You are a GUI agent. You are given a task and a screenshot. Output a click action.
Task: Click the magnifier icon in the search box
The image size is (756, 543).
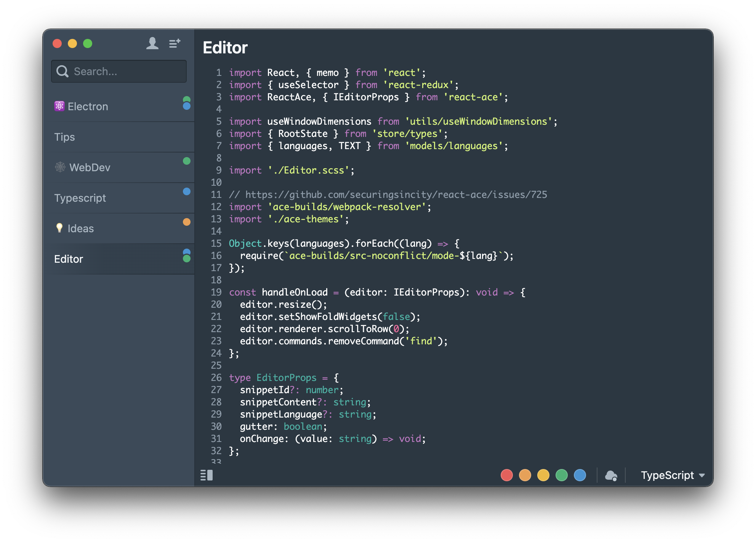point(62,71)
